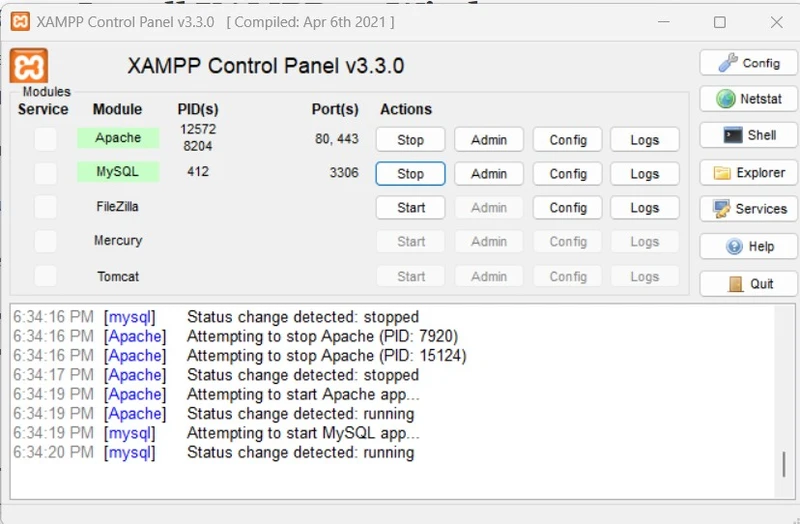Viewport: 800px width, 524px height.
Task: Toggle the FileZilla service checkbox
Action: 45,207
